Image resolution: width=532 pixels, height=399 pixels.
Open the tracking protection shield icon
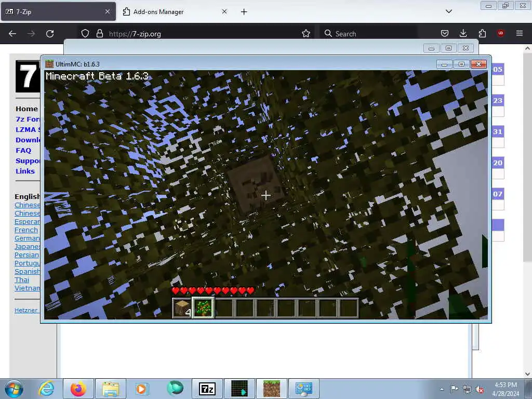(x=85, y=33)
